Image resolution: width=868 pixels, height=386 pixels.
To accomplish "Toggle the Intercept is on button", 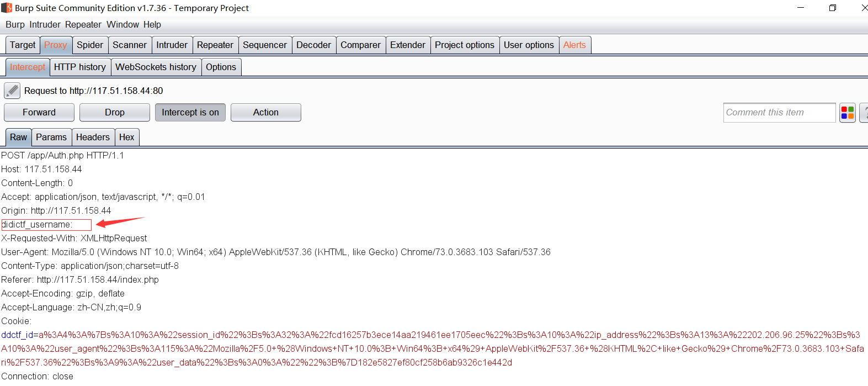I will 190,113.
